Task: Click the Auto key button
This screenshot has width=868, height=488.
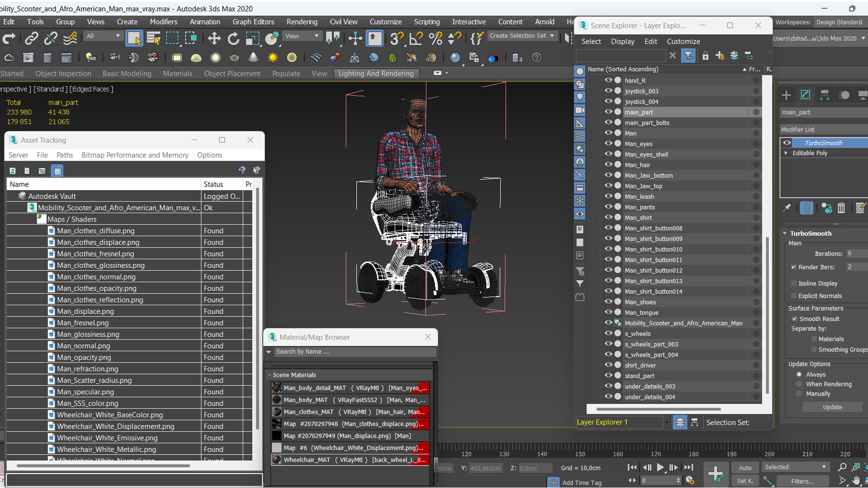Action: tap(745, 468)
